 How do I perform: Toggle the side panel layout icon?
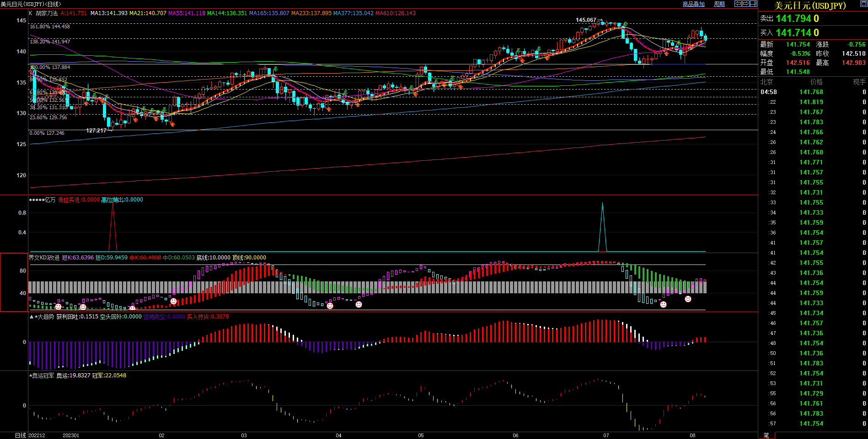753,4
